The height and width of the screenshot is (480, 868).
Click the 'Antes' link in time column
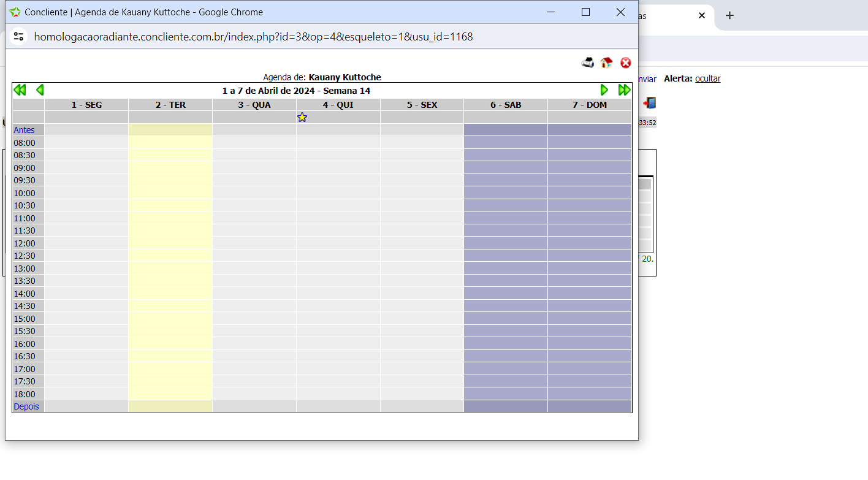25,130
